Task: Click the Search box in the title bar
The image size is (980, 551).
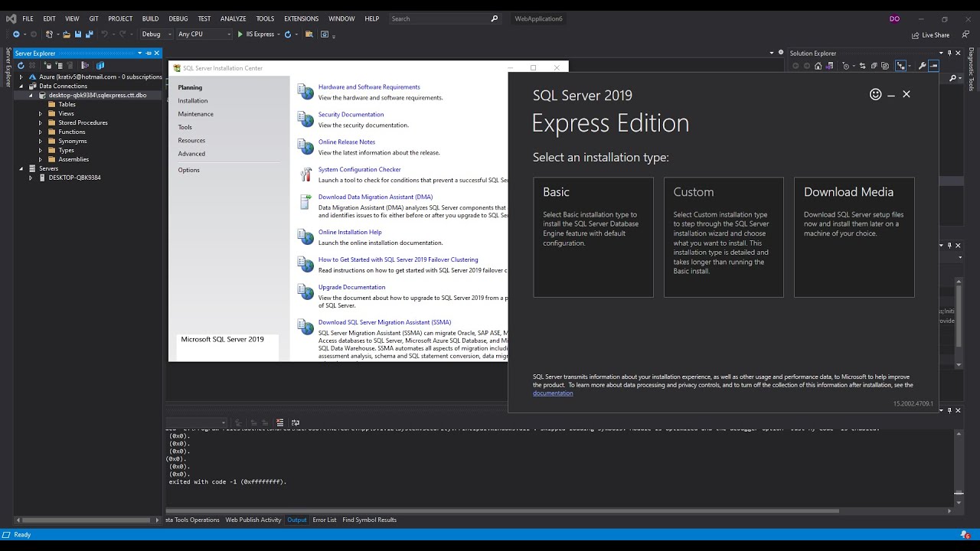Action: point(444,18)
